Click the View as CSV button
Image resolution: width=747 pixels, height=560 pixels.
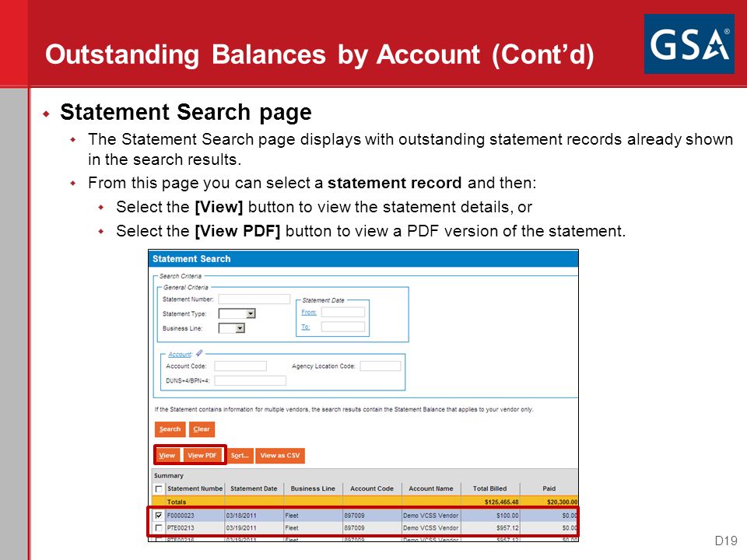280,455
